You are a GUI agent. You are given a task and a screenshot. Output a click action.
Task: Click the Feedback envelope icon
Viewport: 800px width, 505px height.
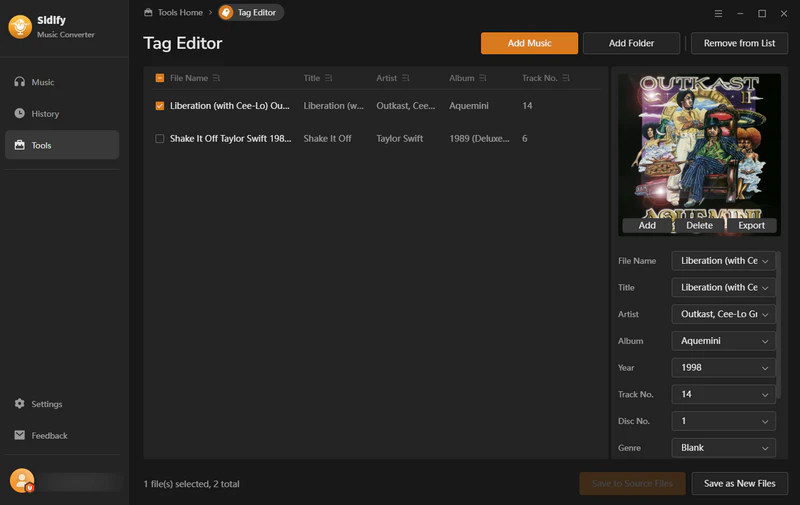19,435
